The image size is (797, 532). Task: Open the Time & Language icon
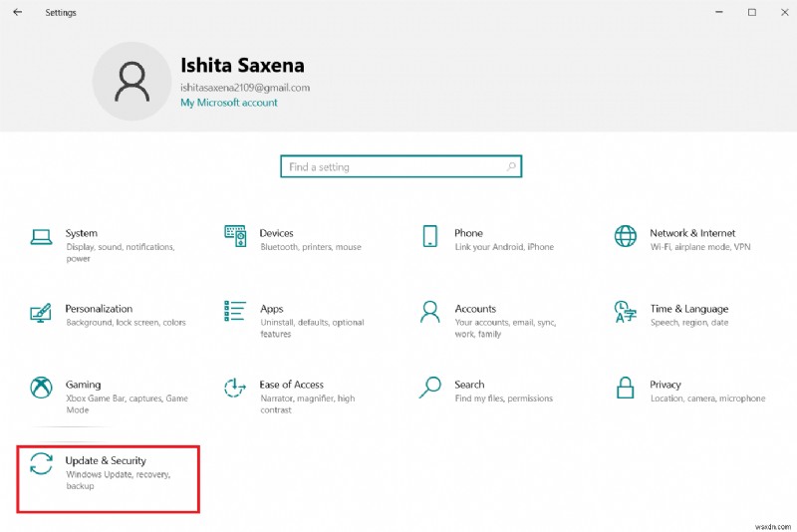pyautogui.click(x=626, y=312)
